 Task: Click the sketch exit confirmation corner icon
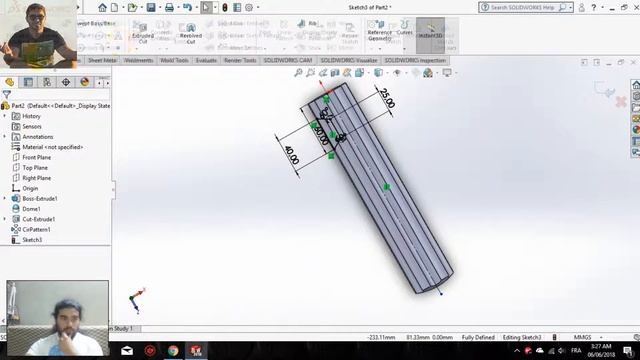(x=604, y=89)
